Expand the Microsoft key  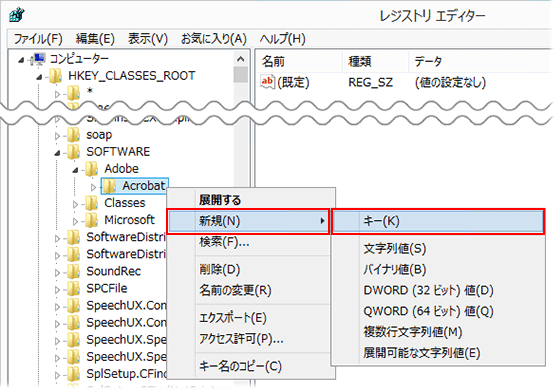point(76,221)
